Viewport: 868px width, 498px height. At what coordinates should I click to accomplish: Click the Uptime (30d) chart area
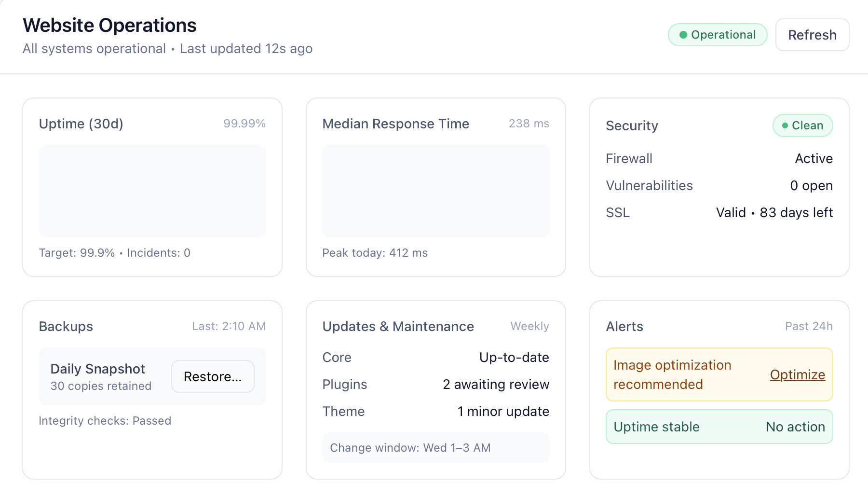tap(152, 191)
